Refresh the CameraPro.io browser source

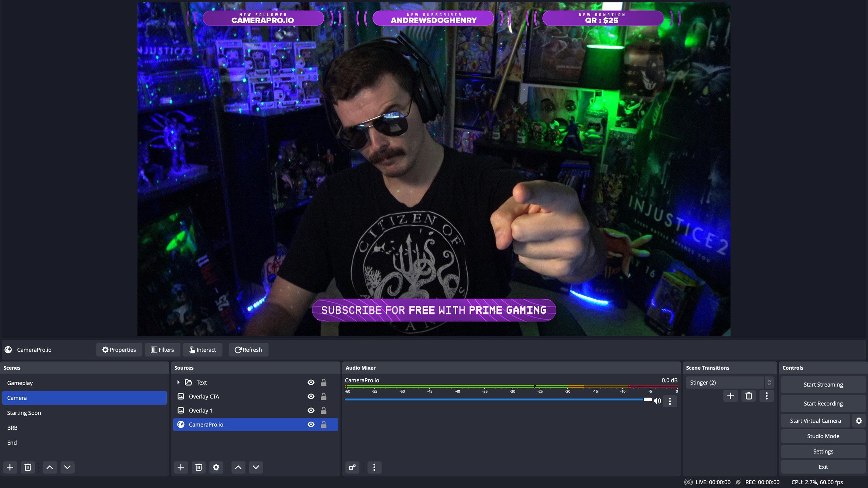[x=248, y=350]
